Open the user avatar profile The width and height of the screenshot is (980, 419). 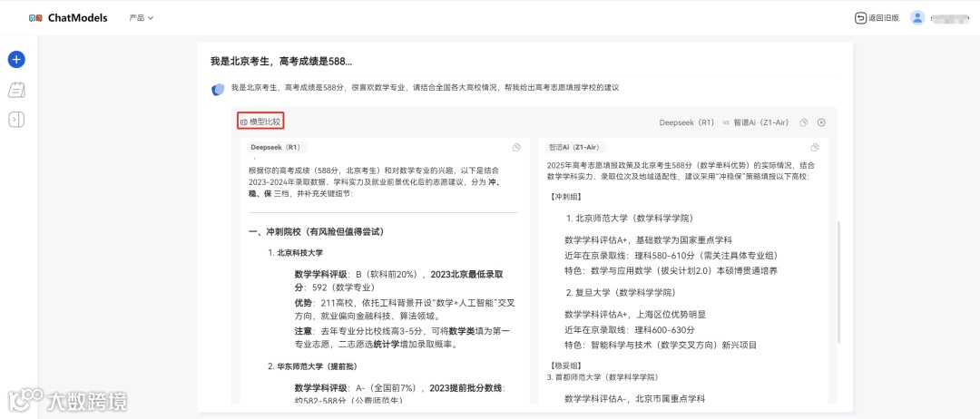pyautogui.click(x=917, y=18)
